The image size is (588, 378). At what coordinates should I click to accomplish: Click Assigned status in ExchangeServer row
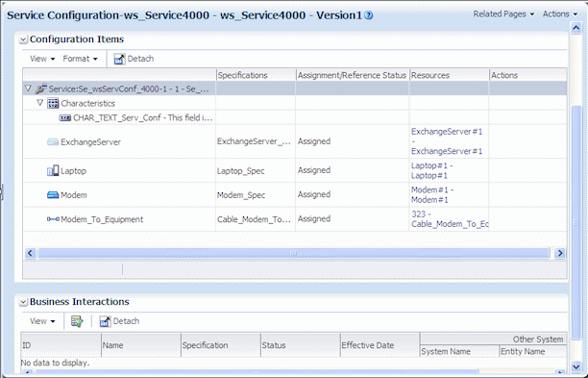tap(314, 141)
